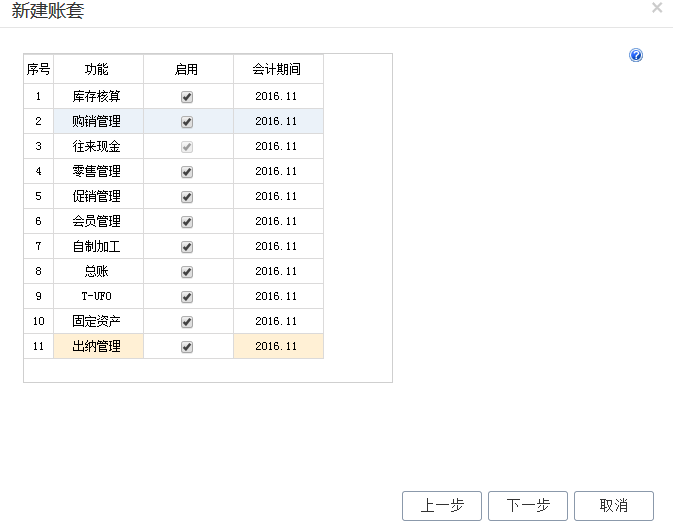
Task: Click the 功能 column header
Action: tap(97, 70)
